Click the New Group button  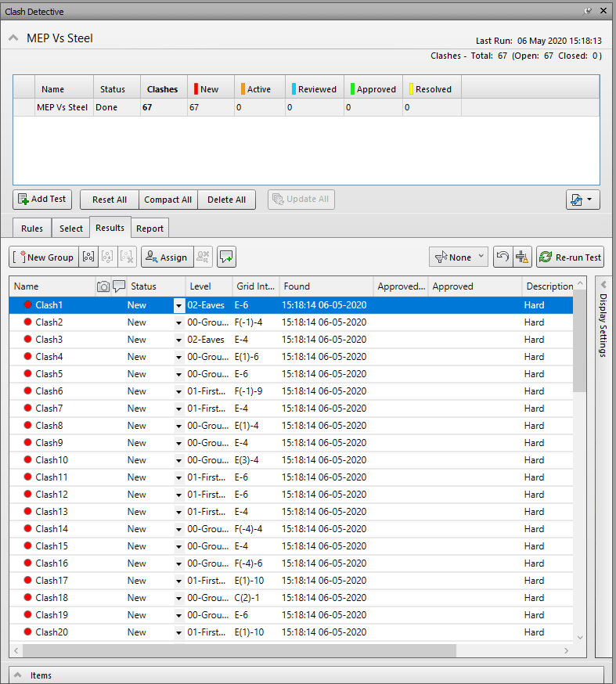pyautogui.click(x=44, y=257)
